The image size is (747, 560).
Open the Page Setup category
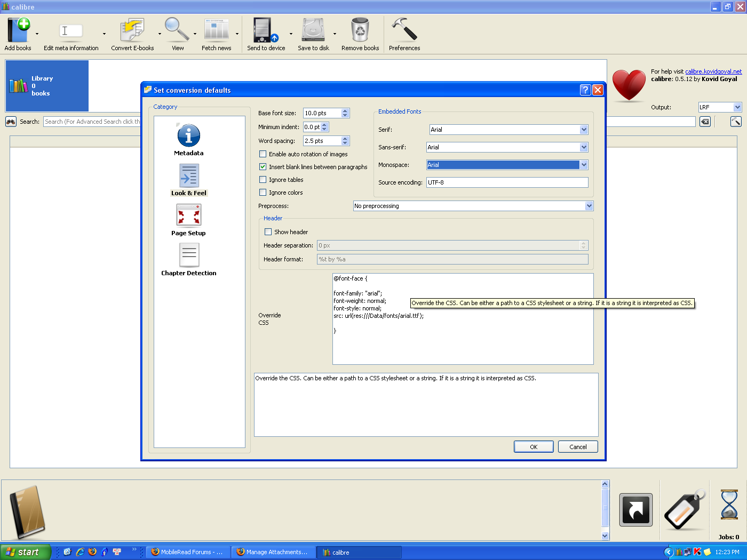pyautogui.click(x=188, y=216)
